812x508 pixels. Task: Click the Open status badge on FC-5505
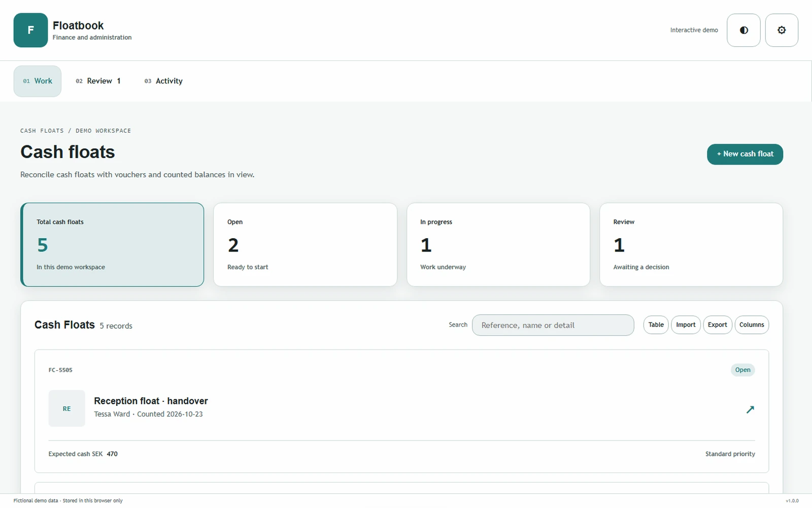pyautogui.click(x=742, y=370)
